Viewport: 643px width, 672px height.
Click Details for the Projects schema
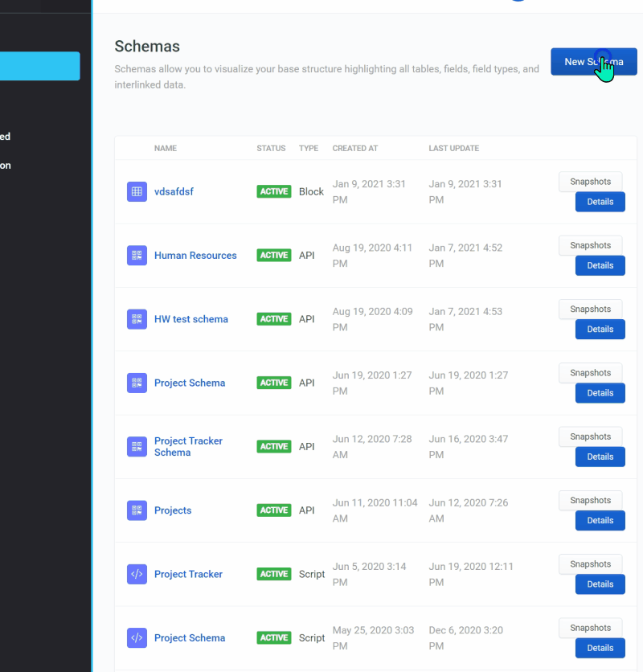point(600,520)
